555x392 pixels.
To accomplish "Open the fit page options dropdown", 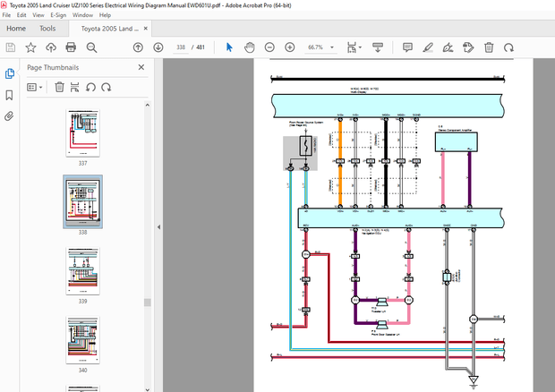I will click(x=354, y=47).
